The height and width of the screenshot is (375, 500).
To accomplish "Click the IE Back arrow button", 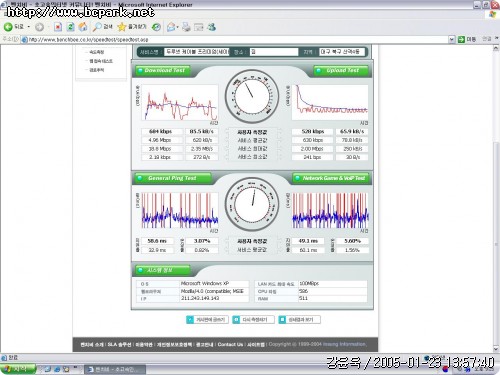I will pos(13,27).
